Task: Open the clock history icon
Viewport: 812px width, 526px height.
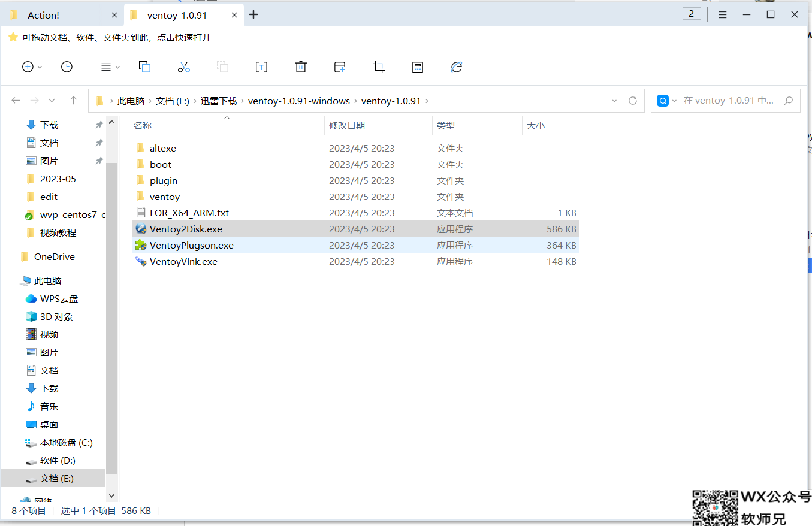Action: (67, 67)
